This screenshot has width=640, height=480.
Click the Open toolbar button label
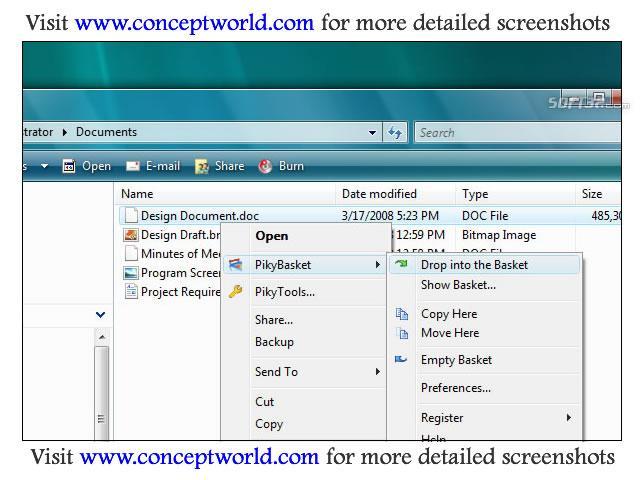[x=96, y=166]
